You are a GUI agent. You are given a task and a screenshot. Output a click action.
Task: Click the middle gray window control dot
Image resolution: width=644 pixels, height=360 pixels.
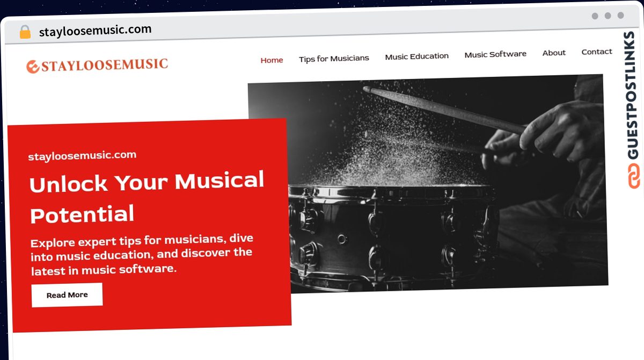coord(608,16)
